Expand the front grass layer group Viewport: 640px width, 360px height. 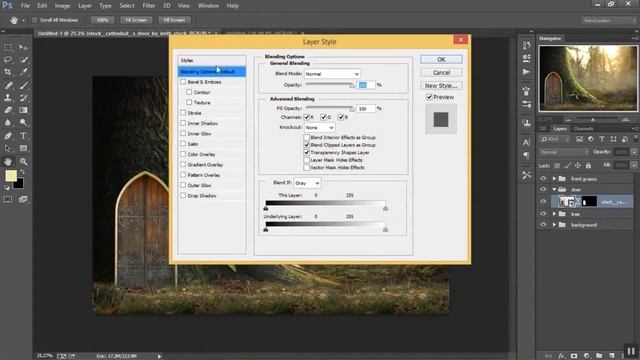554,179
